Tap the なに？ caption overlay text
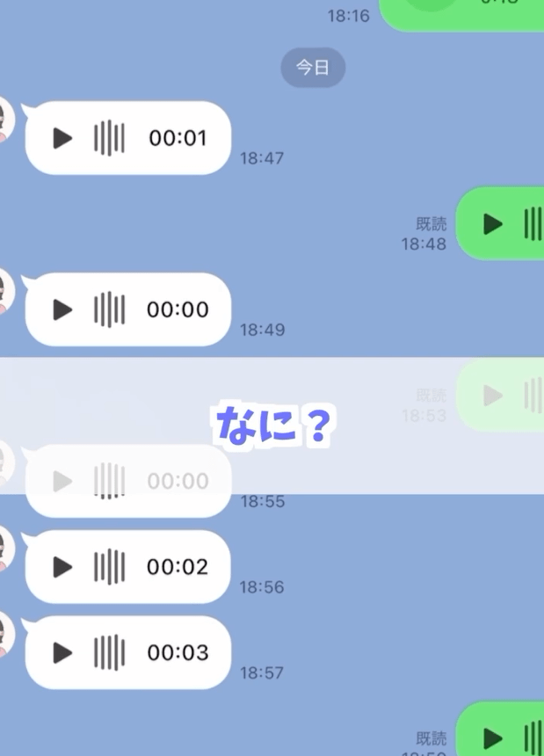The height and width of the screenshot is (756, 544). coord(273,425)
